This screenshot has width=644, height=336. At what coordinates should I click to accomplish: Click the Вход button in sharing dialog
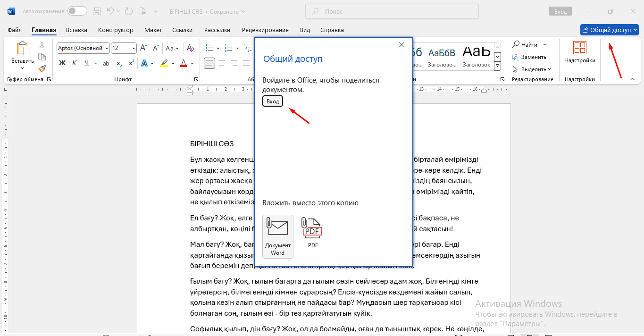[x=273, y=101]
